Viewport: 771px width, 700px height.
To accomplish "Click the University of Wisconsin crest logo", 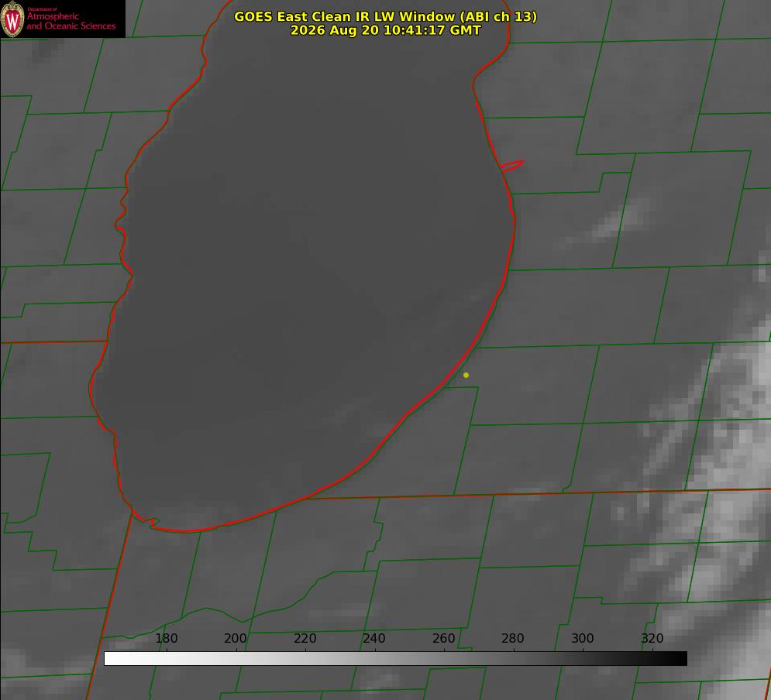I will point(12,19).
